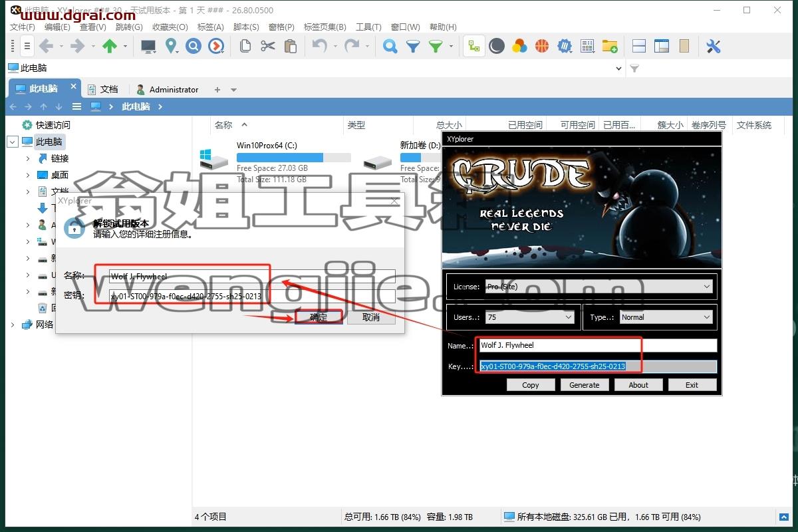Click the 名称 input field

[253, 276]
